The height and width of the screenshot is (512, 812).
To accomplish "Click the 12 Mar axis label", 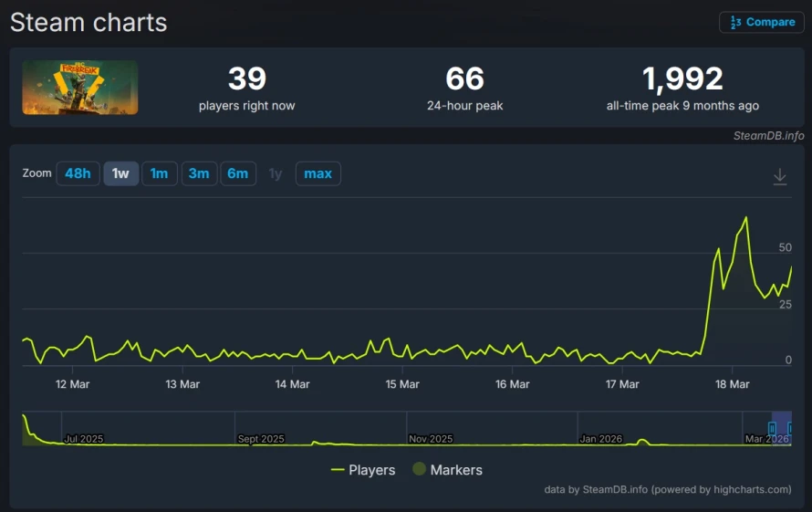I will (72, 384).
